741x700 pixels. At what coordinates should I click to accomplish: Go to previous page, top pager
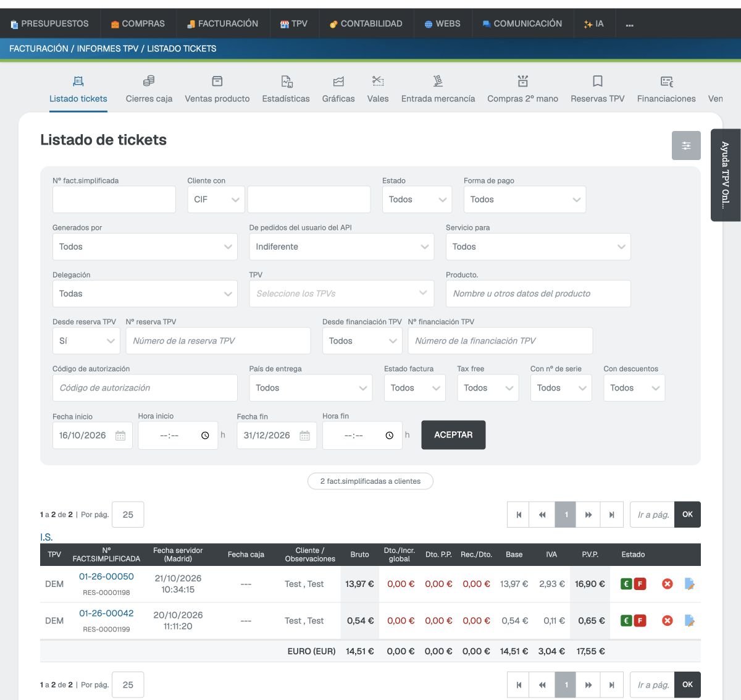pyautogui.click(x=542, y=515)
